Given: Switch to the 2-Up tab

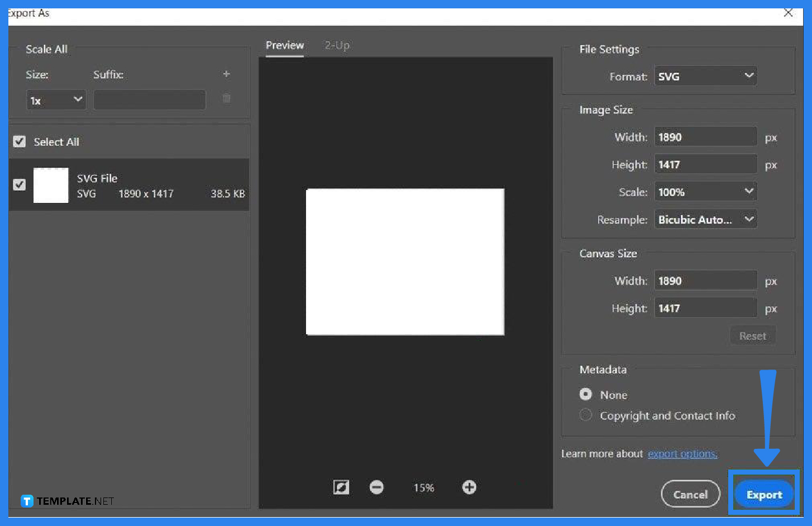Looking at the screenshot, I should click(x=337, y=45).
